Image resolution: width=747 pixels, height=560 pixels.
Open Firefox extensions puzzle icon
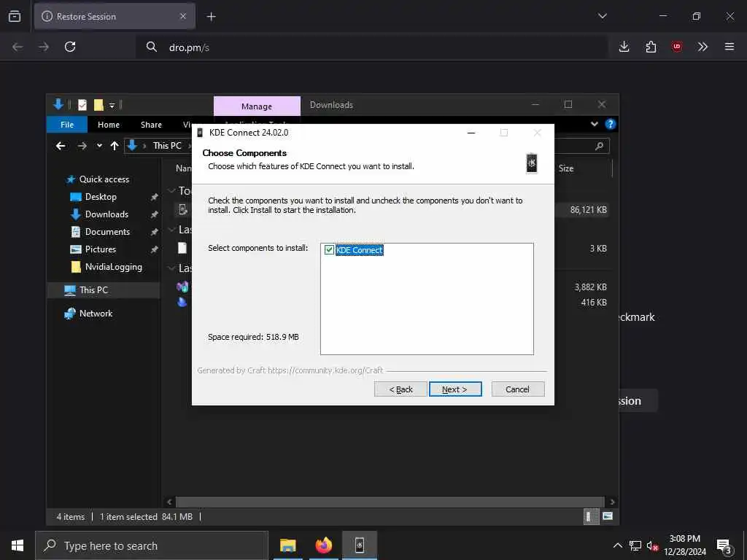(651, 47)
